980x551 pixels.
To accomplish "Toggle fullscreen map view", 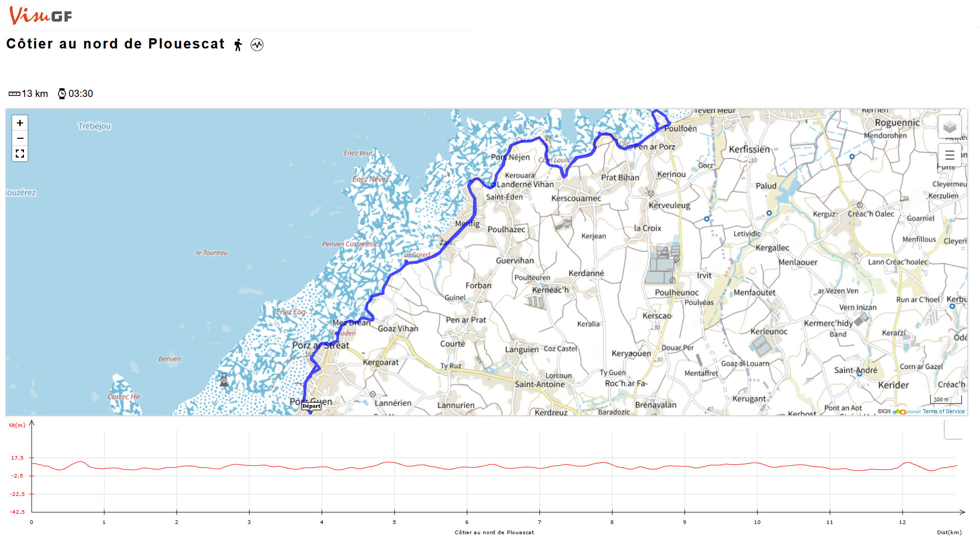I will point(20,154).
